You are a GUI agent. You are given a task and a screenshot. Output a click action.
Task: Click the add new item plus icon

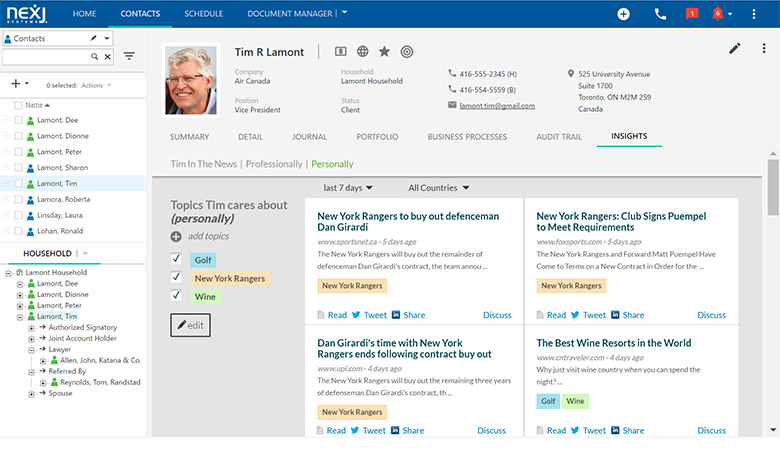[x=623, y=14]
